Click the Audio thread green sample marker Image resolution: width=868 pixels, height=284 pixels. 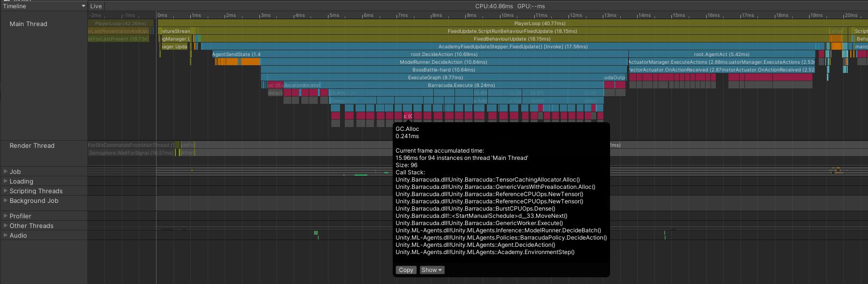point(316,233)
